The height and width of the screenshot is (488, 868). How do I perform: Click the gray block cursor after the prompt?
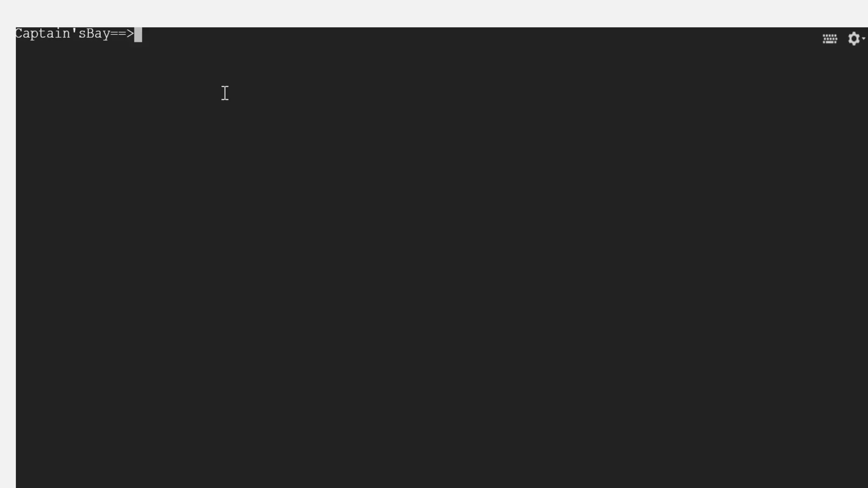pyautogui.click(x=138, y=35)
